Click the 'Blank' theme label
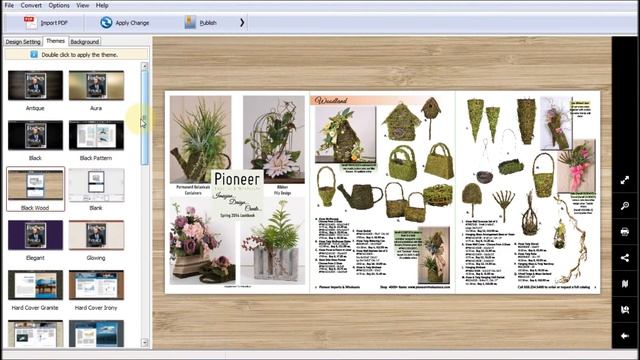This screenshot has width=640, height=360. 96,208
